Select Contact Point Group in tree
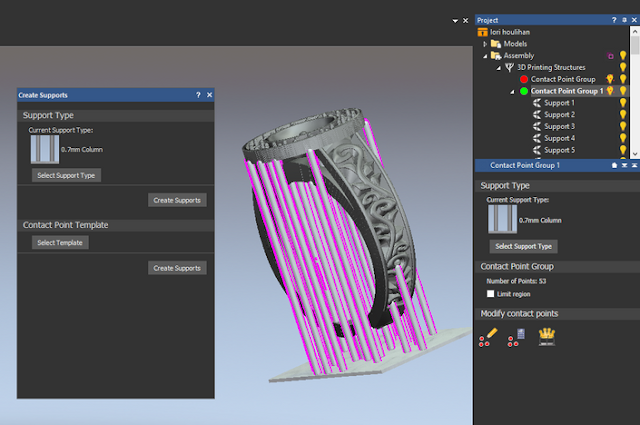The width and height of the screenshot is (640, 425). [x=563, y=79]
